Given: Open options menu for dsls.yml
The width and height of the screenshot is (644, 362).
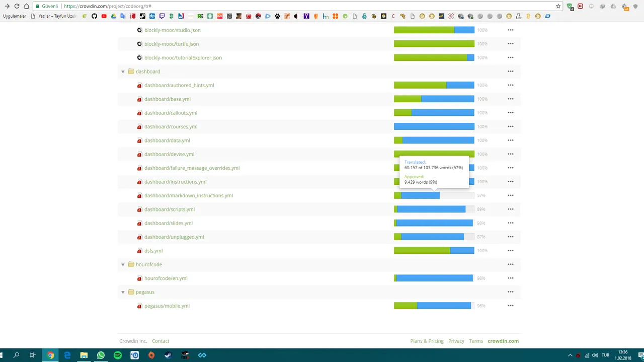Looking at the screenshot, I should click(511, 251).
